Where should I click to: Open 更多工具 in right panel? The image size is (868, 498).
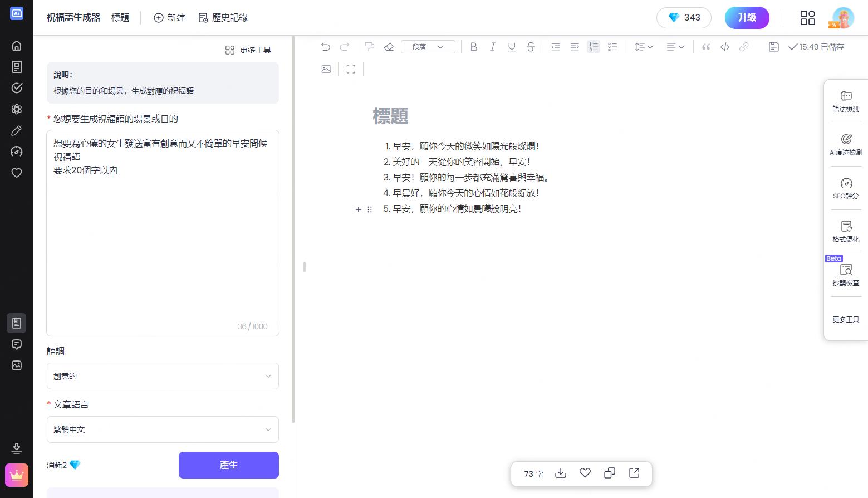846,319
